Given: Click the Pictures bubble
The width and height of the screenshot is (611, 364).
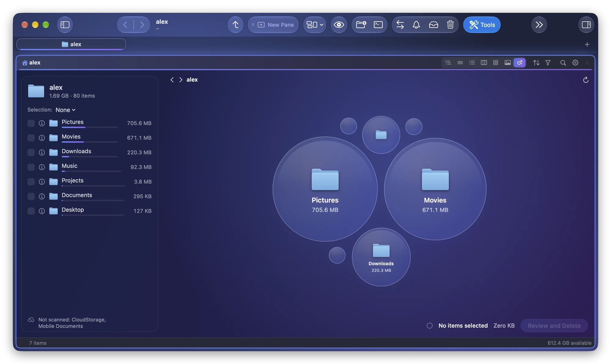Looking at the screenshot, I should click(x=325, y=189).
